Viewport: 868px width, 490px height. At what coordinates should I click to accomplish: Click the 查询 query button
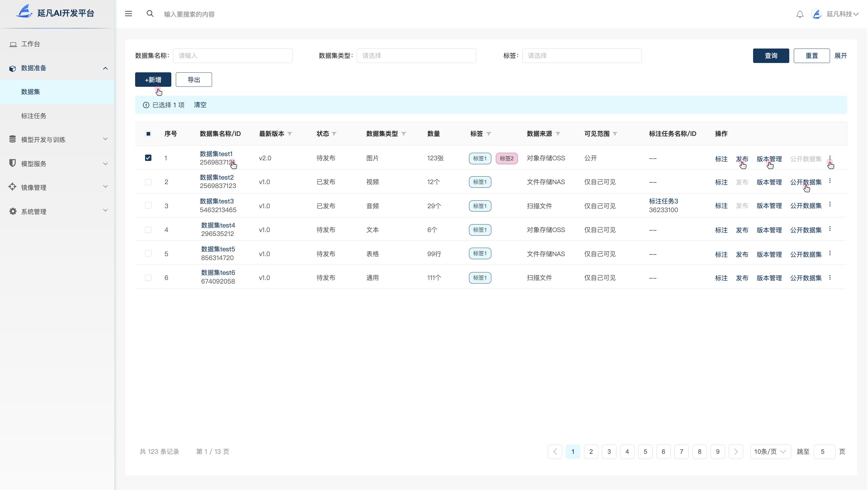point(771,55)
